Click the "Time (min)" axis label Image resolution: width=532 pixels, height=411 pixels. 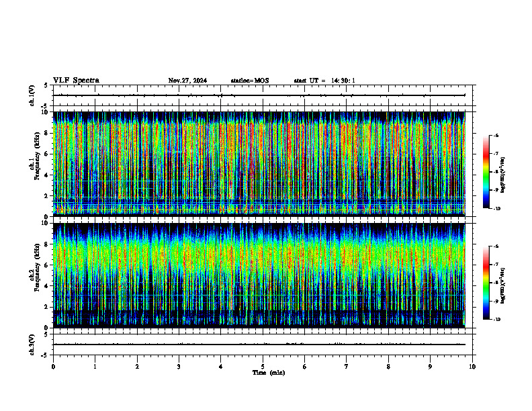click(269, 373)
